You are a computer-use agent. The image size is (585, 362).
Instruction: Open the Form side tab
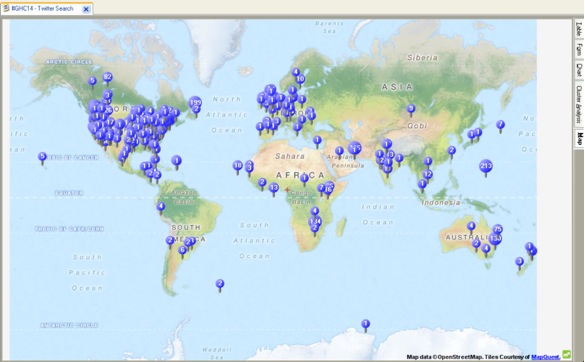click(579, 50)
